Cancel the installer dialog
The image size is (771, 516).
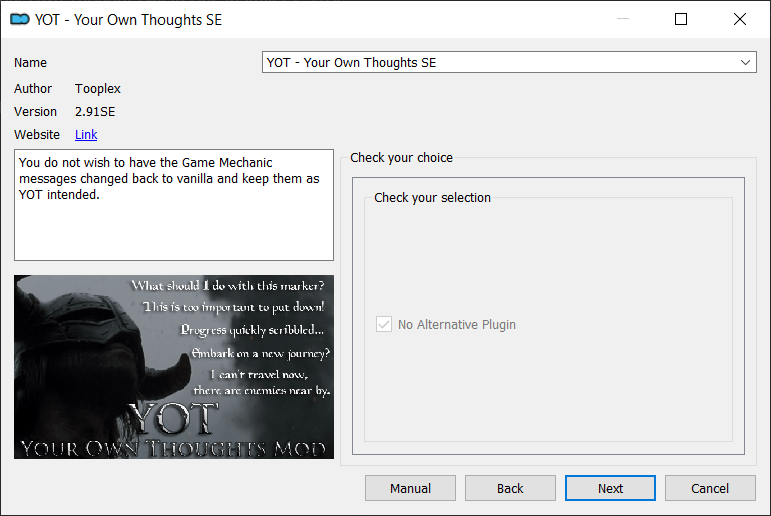(x=710, y=488)
